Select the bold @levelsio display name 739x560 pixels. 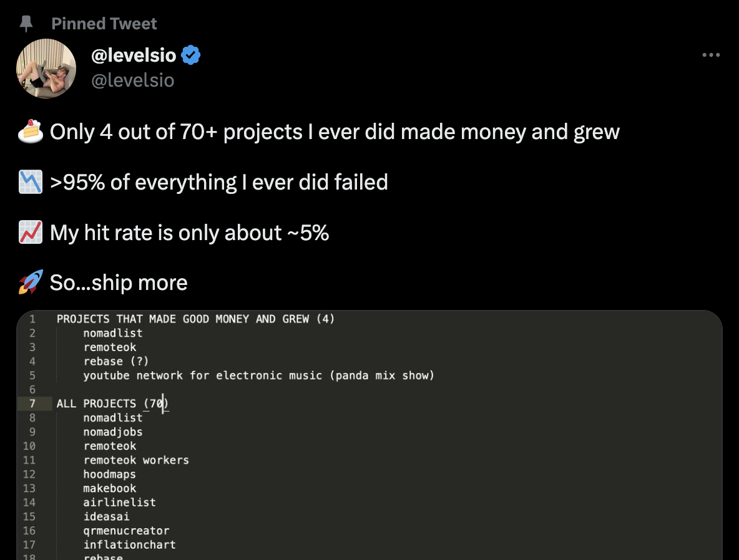point(134,55)
